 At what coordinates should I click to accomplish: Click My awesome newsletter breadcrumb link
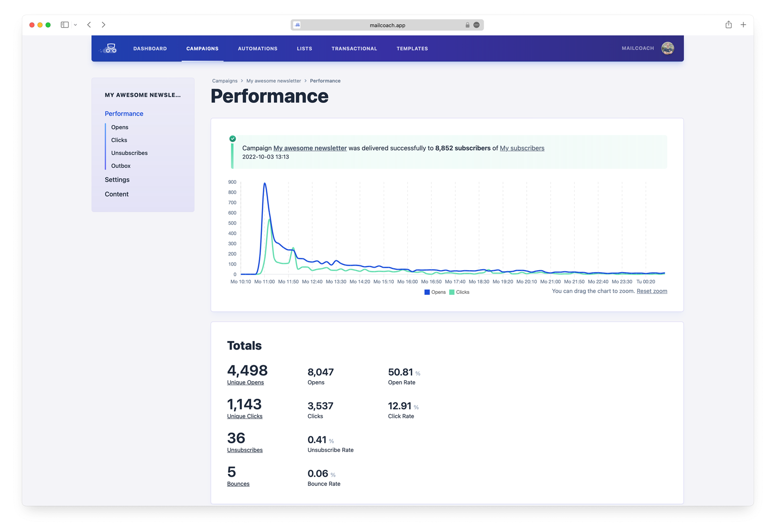click(x=274, y=81)
